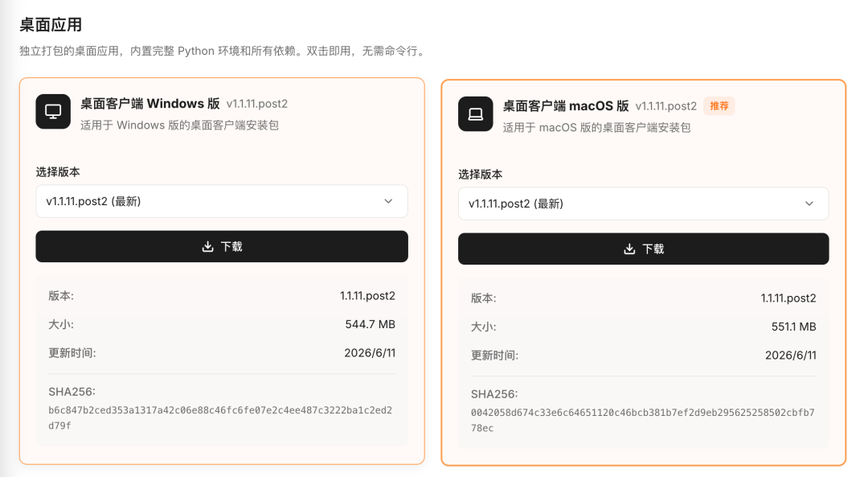Click the macOS desktop client laptop icon

[x=476, y=113]
